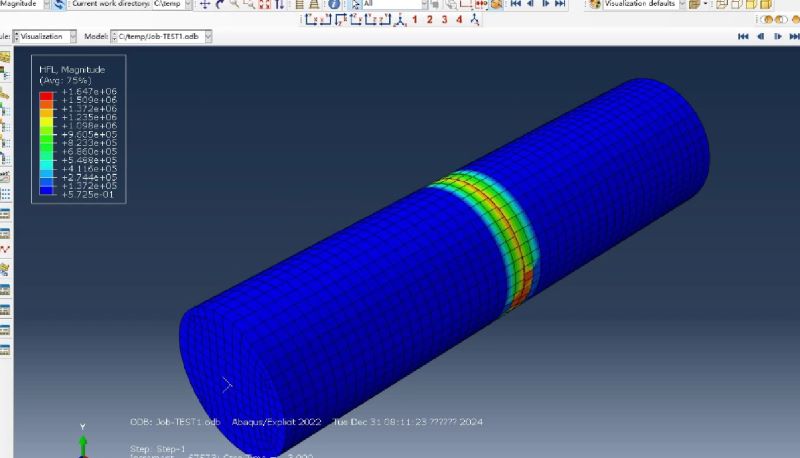This screenshot has height=458, width=800.
Task: Open the current work directory dropdown arrow
Action: tap(188, 4)
